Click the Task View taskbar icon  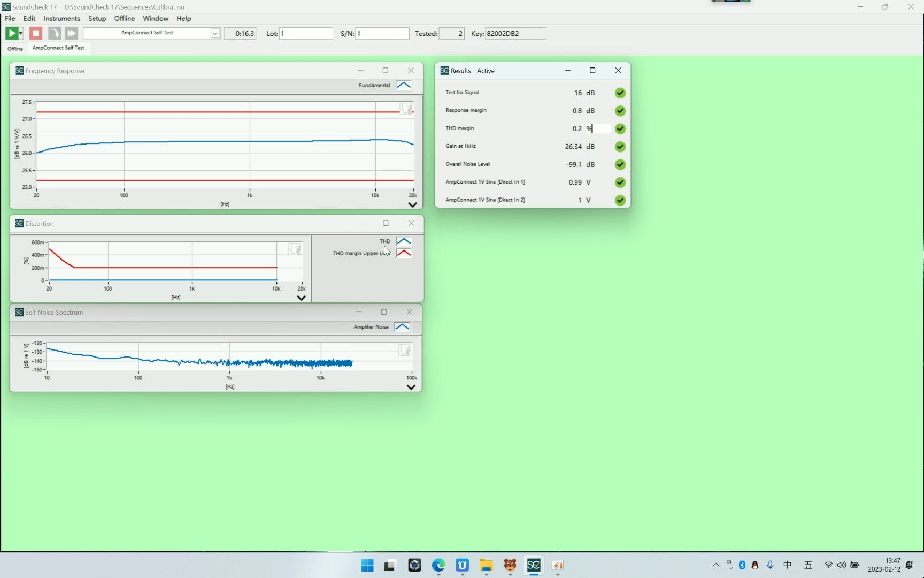(390, 565)
